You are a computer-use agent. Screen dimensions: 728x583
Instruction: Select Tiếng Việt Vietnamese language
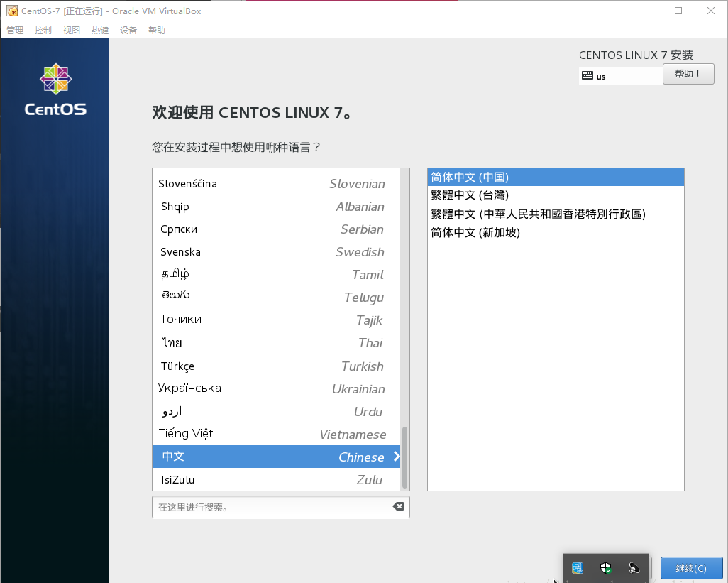pyautogui.click(x=272, y=434)
